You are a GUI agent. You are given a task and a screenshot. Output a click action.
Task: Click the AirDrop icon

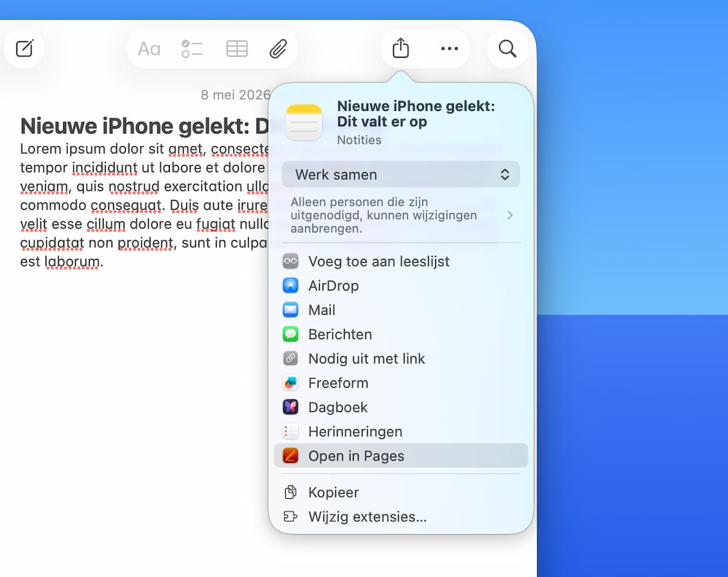pos(291,286)
